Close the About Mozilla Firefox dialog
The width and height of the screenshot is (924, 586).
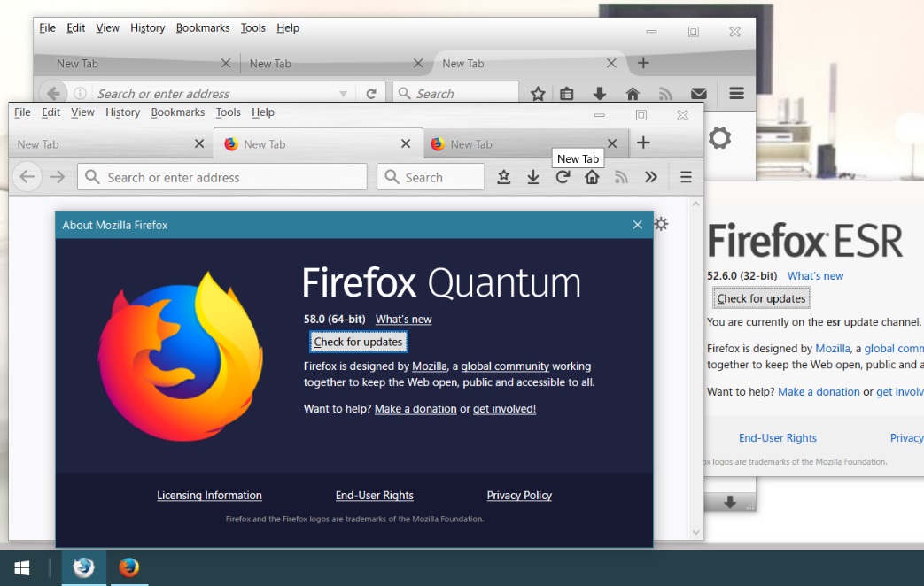(x=637, y=225)
